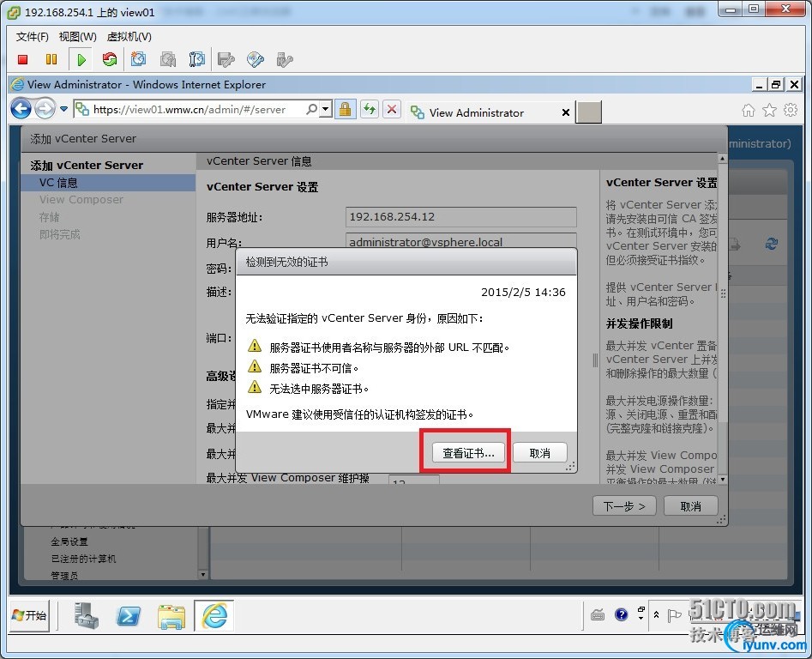Click the IE Home icon
This screenshot has width=812, height=659.
(749, 110)
